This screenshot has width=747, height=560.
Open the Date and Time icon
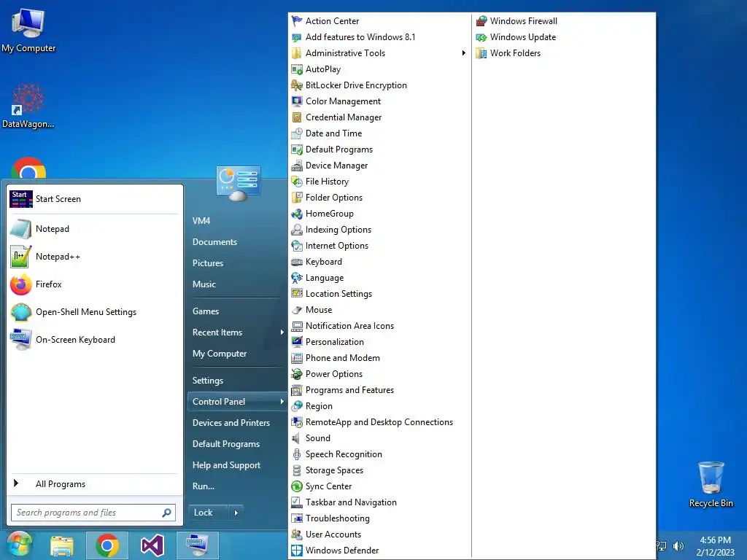(297, 133)
